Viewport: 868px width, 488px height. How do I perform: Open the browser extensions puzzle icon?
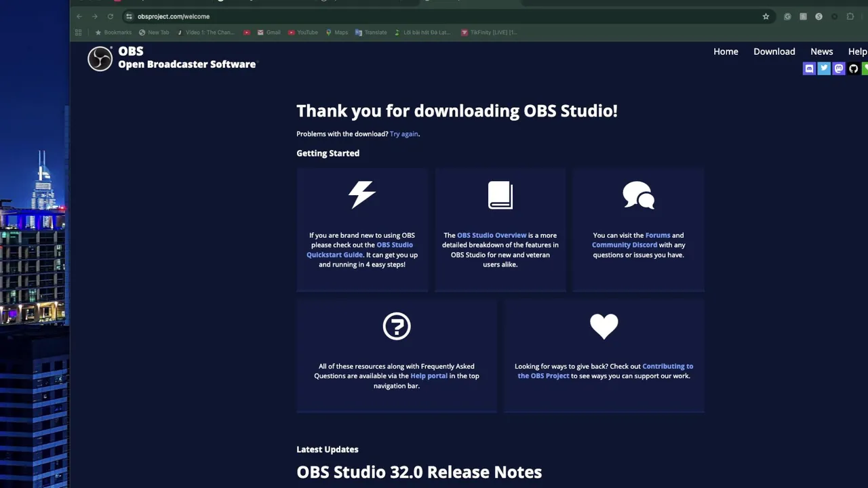850,16
